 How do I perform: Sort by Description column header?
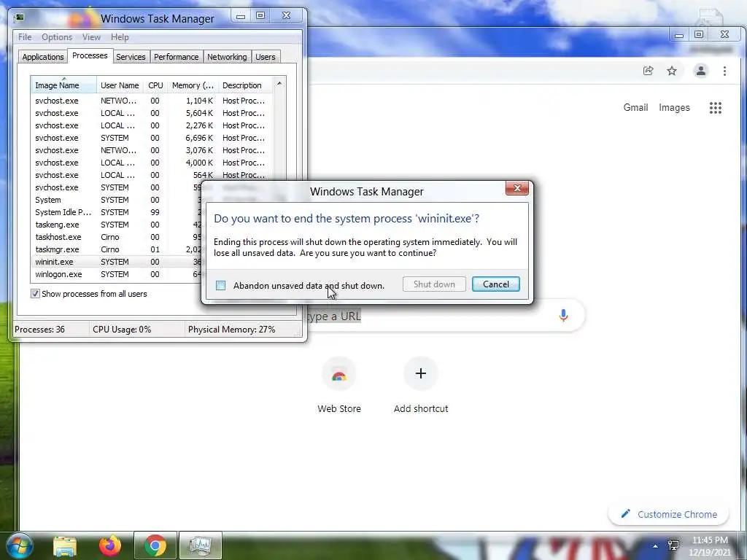click(245, 85)
